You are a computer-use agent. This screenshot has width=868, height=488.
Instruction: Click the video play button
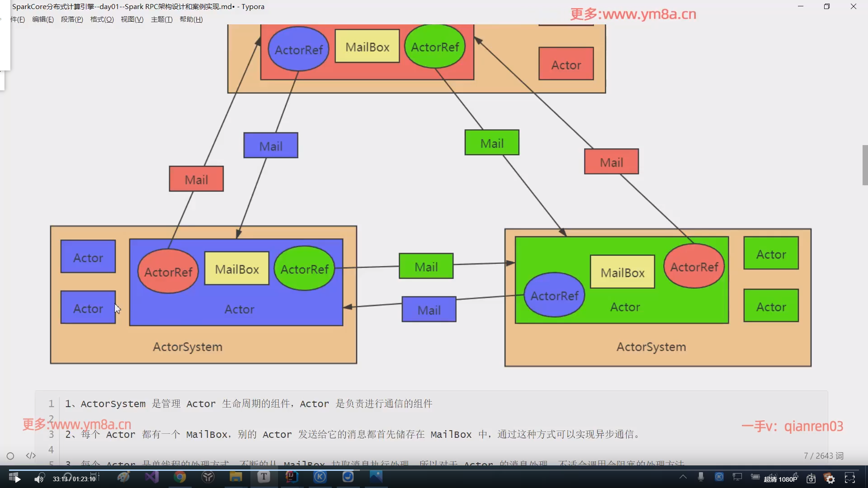pyautogui.click(x=17, y=479)
